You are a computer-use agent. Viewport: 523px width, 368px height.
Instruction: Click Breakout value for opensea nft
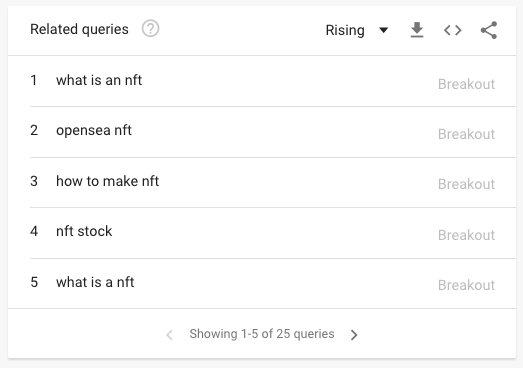(x=466, y=134)
